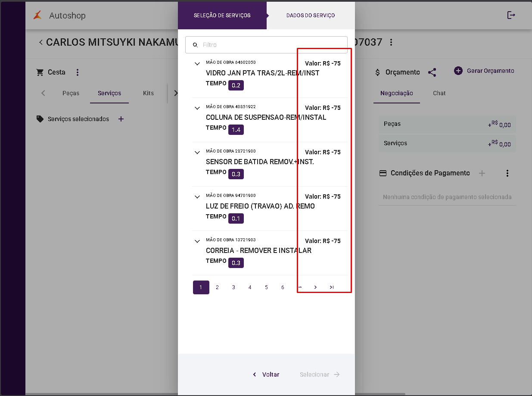Go to page 3 of services

[233, 287]
